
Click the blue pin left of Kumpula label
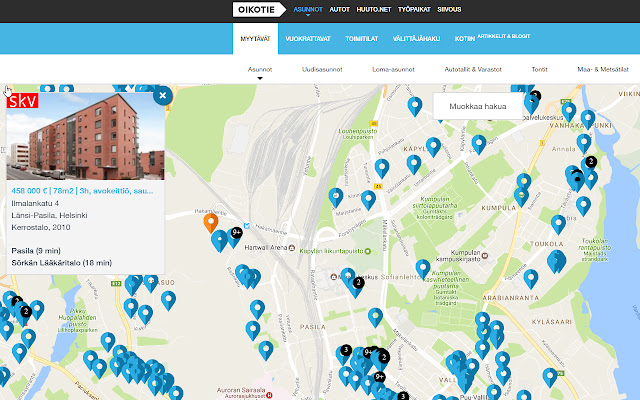[521, 185]
